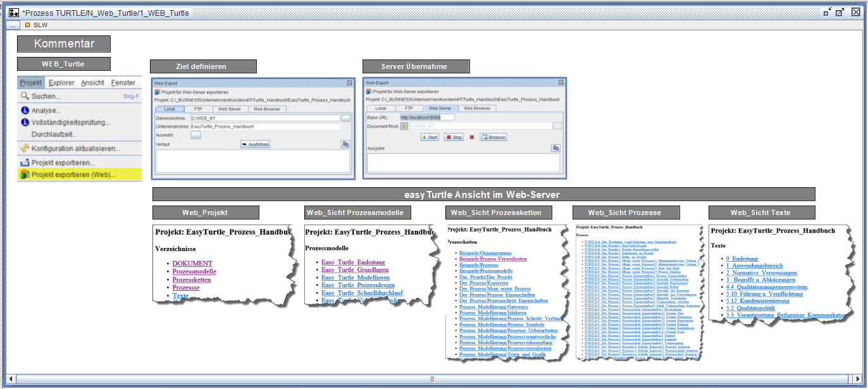This screenshot has width=868, height=389.
Task: Open the 0_Einleitung text link
Action: [x=741, y=258]
